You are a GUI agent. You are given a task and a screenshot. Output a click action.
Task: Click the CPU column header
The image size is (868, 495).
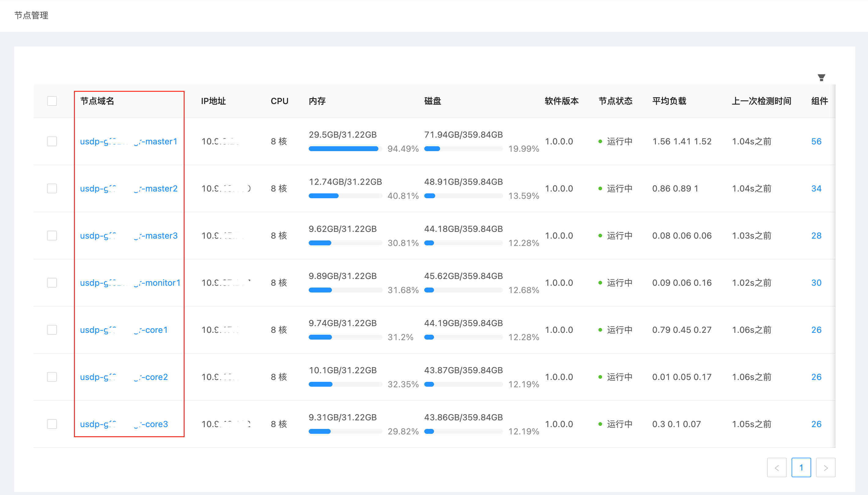tap(279, 101)
